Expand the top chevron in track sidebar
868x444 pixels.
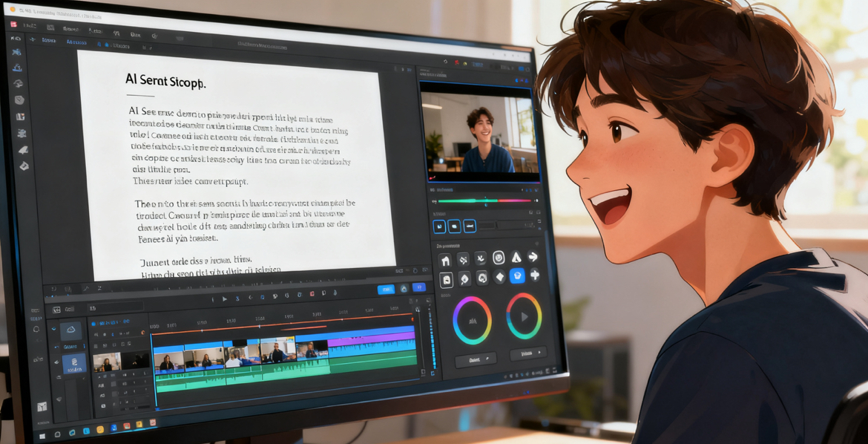53,328
